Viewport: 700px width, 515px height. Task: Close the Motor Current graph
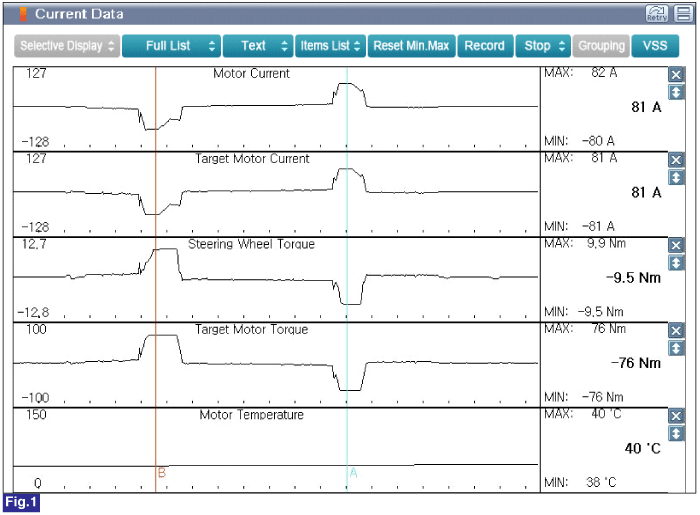[676, 75]
